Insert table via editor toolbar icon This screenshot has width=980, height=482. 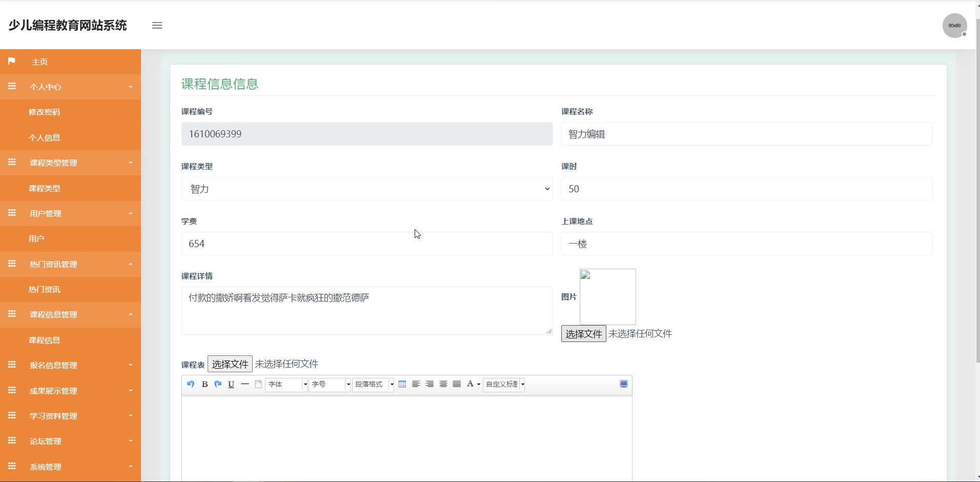(402, 384)
